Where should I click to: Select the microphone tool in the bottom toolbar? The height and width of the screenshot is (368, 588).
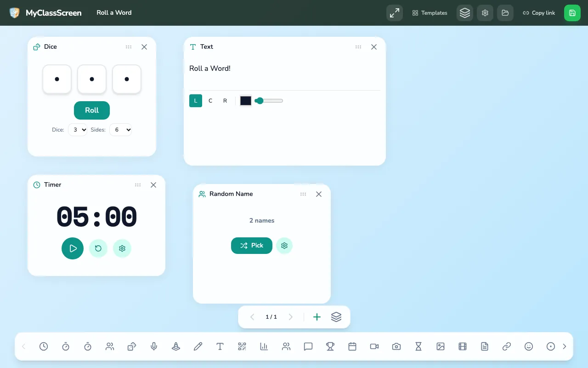(x=154, y=346)
